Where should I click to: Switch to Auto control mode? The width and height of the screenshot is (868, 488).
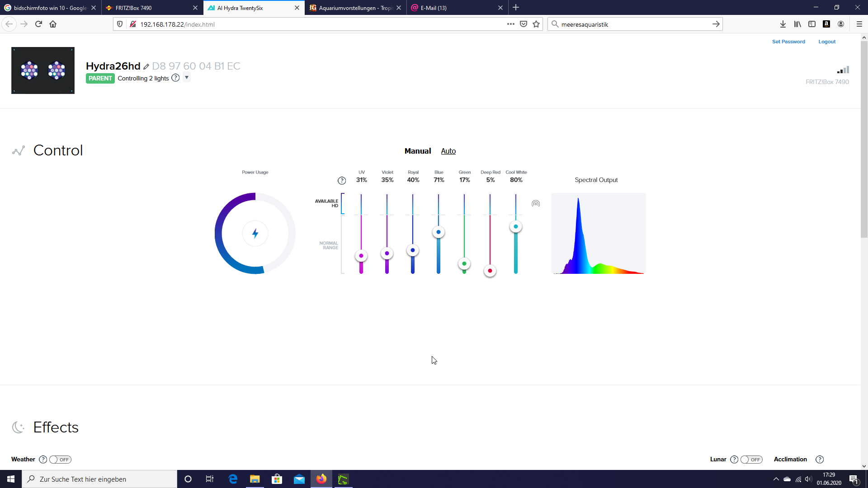pos(448,151)
